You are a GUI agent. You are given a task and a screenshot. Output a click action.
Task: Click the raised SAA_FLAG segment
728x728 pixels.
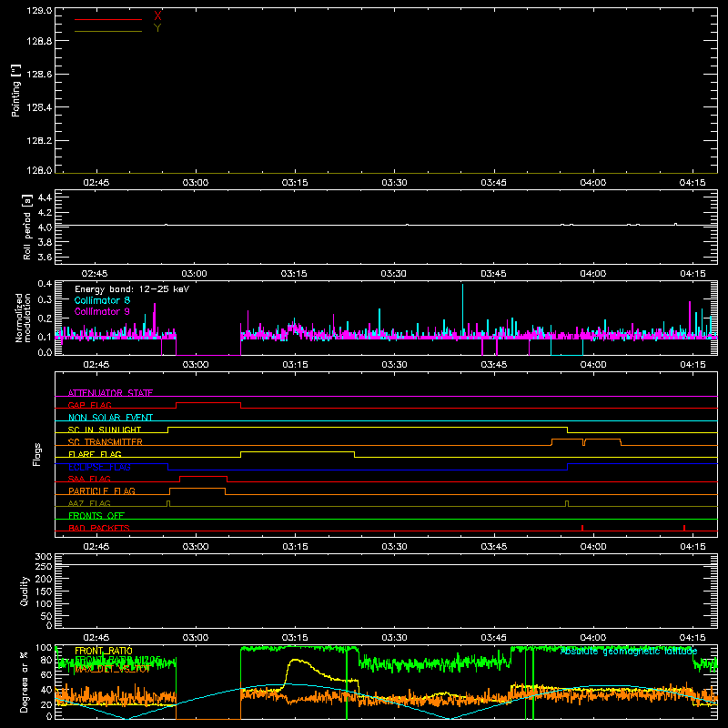tap(203, 476)
